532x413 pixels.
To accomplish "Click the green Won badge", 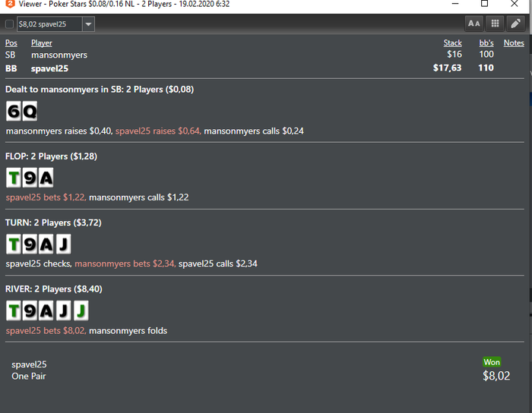I will tap(492, 362).
